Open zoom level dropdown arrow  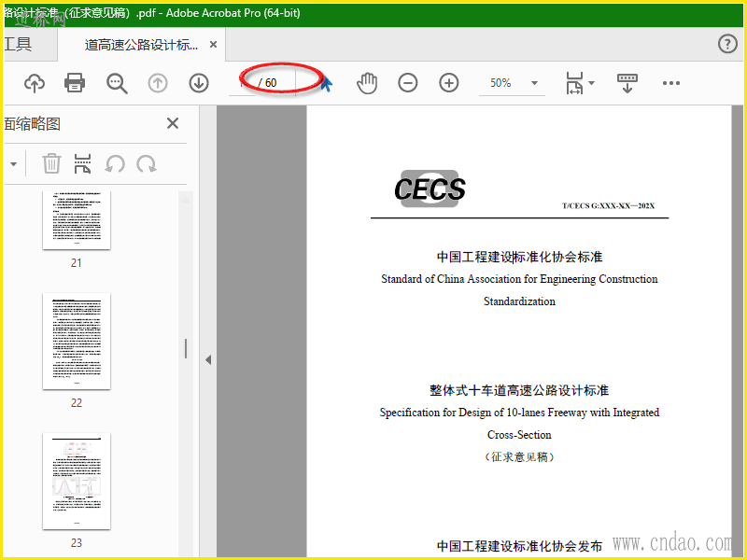pos(534,83)
